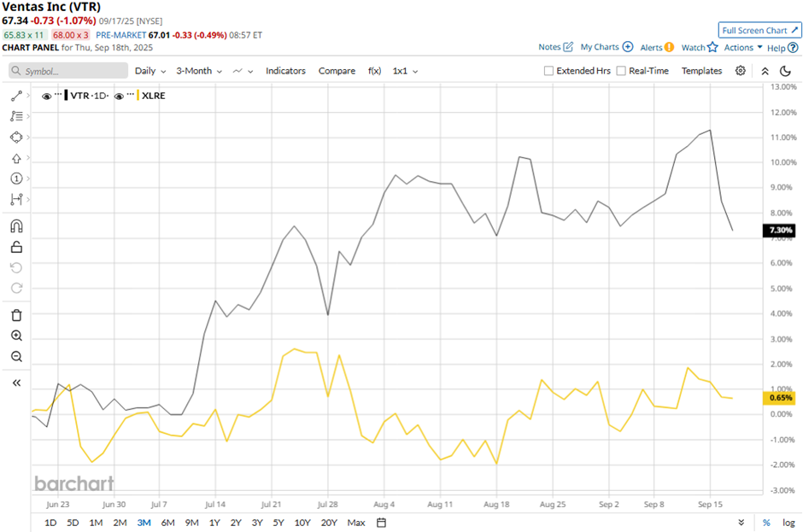This screenshot has width=803, height=532.
Task: Click the VTR black color swatch
Action: (x=66, y=96)
